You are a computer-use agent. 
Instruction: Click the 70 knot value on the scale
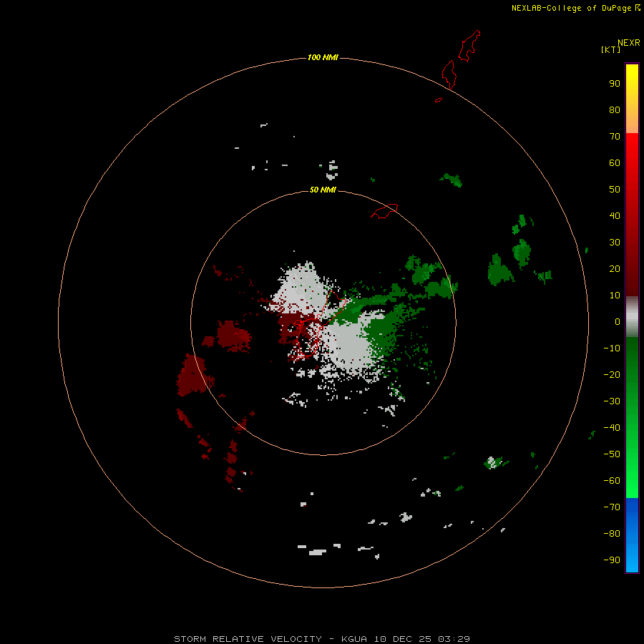click(x=615, y=137)
